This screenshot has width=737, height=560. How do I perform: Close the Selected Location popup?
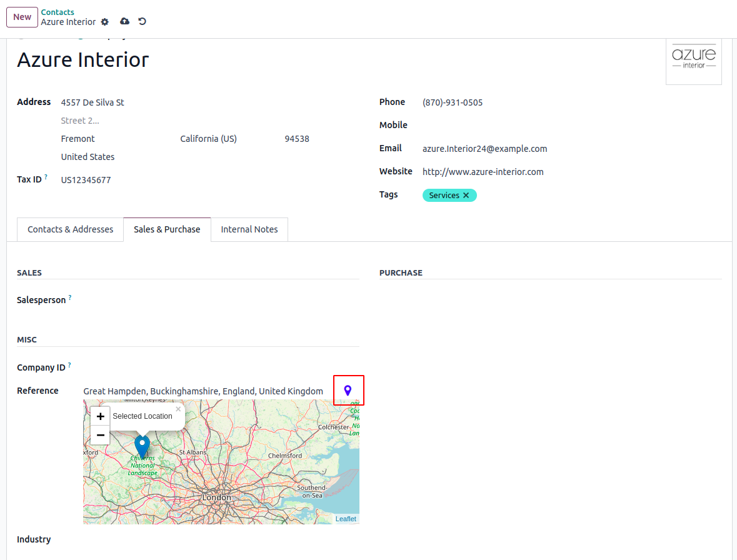(x=178, y=409)
